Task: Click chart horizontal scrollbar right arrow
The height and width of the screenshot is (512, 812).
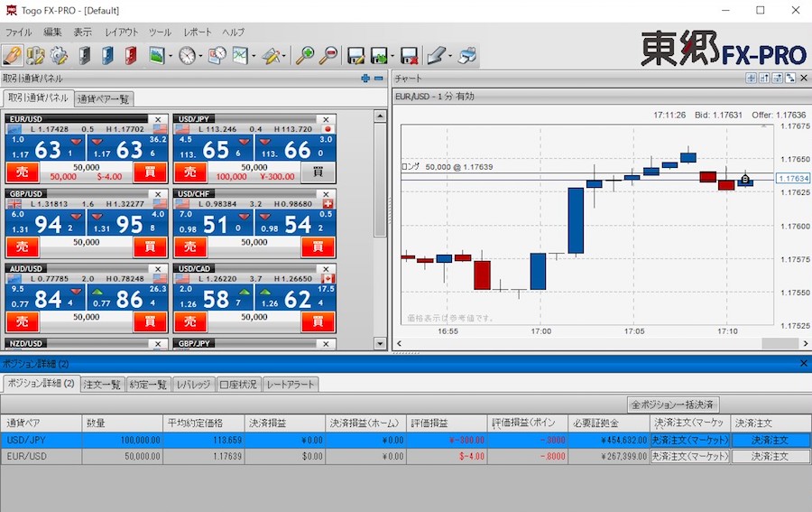Action: pos(806,343)
